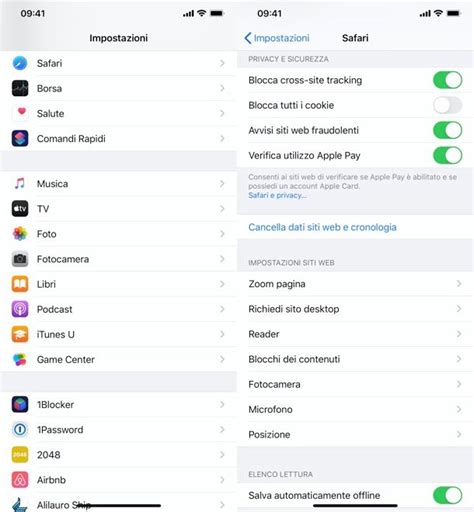Open the Game Center row
Image resolution: width=474 pixels, height=512 pixels.
click(x=118, y=359)
